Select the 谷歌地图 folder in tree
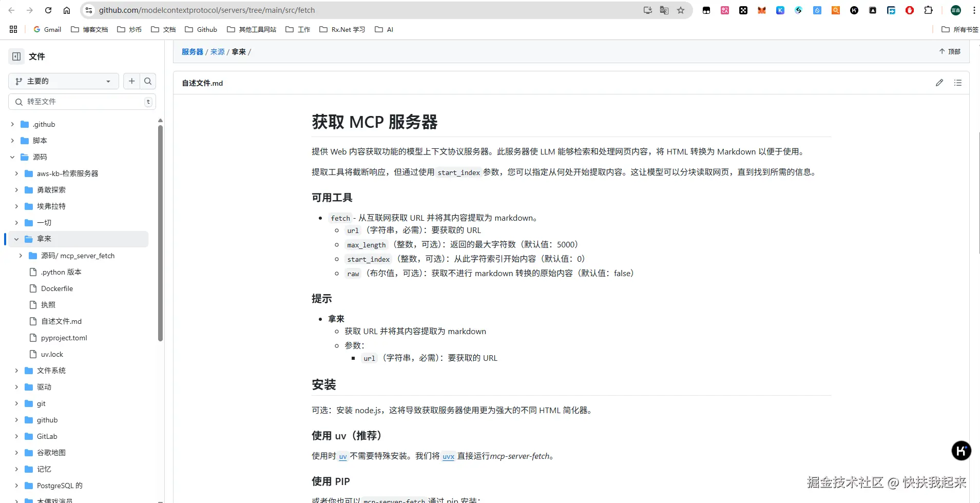Image resolution: width=980 pixels, height=503 pixels. click(x=51, y=453)
